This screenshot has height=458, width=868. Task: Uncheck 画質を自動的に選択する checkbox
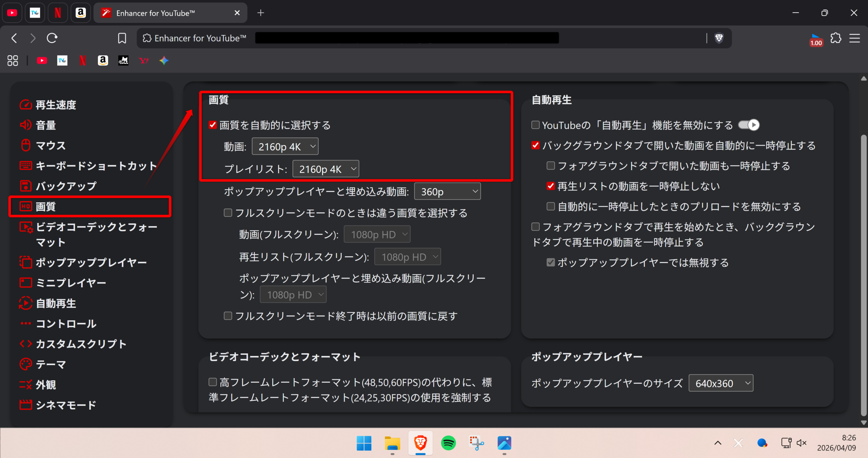[213, 125]
